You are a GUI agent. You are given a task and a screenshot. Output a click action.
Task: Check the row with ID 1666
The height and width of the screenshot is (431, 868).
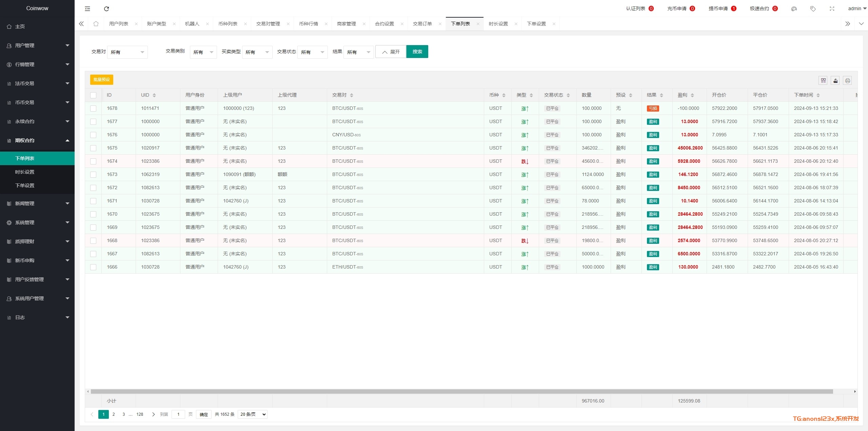click(93, 267)
